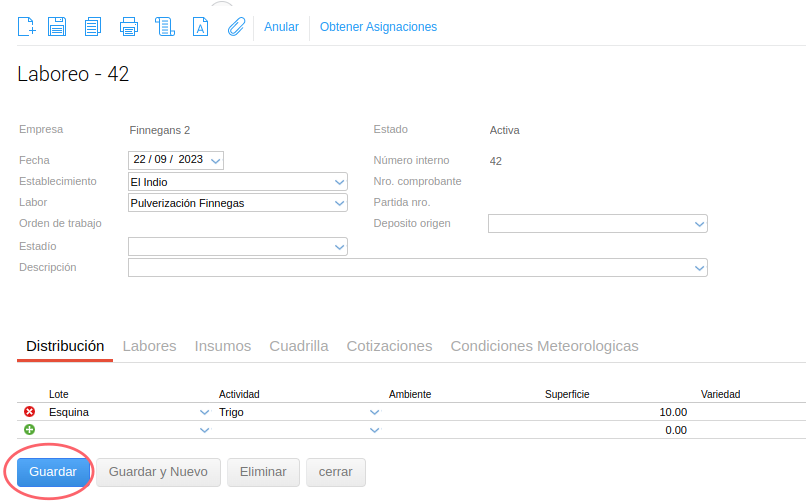Click the new document icon
Image resolution: width=806 pixels, height=502 pixels.
[27, 27]
